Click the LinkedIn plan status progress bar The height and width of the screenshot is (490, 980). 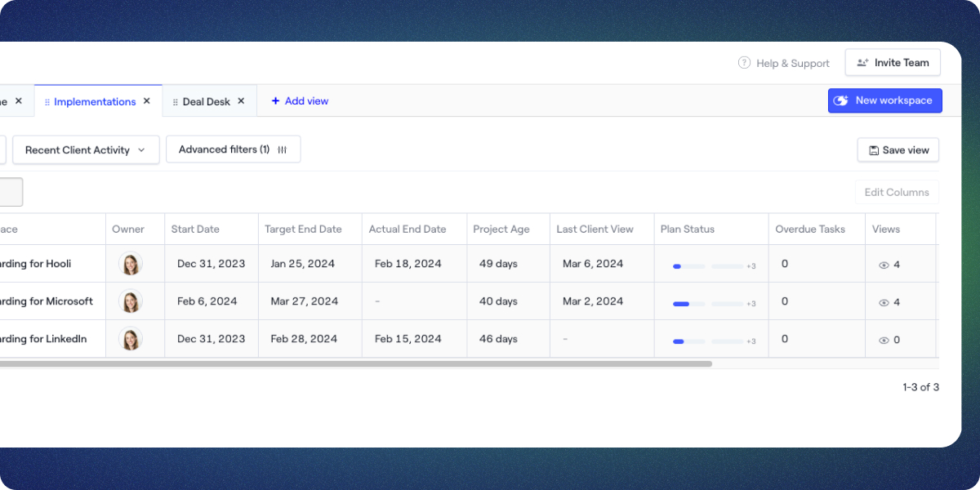click(707, 341)
